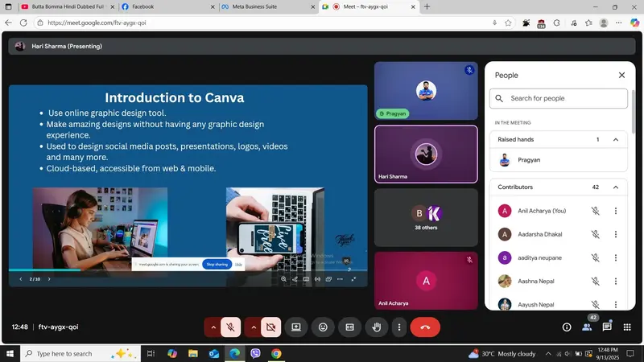Open the activities grid icon
The height and width of the screenshot is (362, 644).
pos(627,327)
